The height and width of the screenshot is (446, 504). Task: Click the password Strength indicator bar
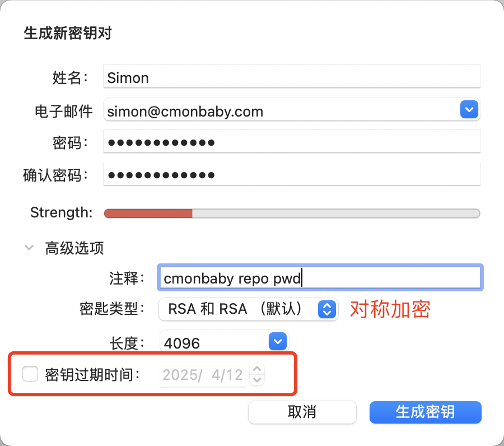[x=292, y=213]
